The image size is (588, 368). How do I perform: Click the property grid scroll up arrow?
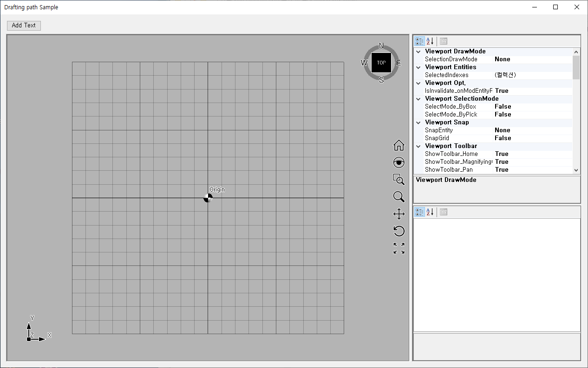pyautogui.click(x=576, y=52)
